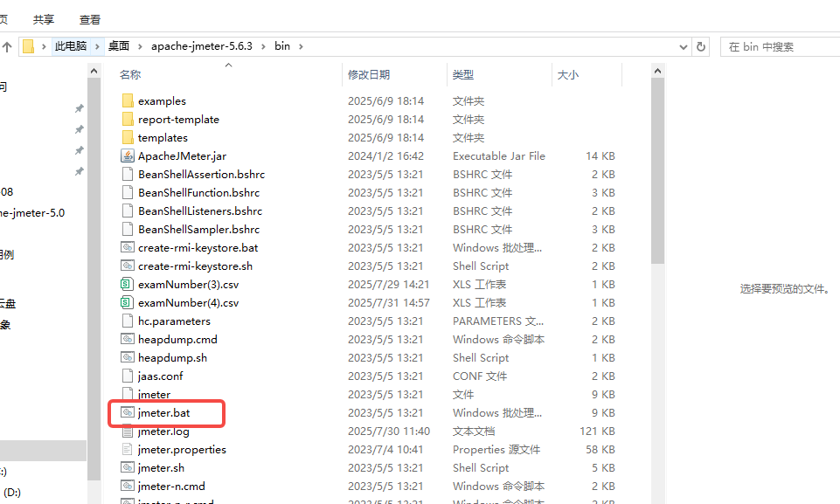Viewport: 840px width, 504px height.
Task: Click the examNumber(3).csv spreadsheet icon
Action: coord(127,284)
